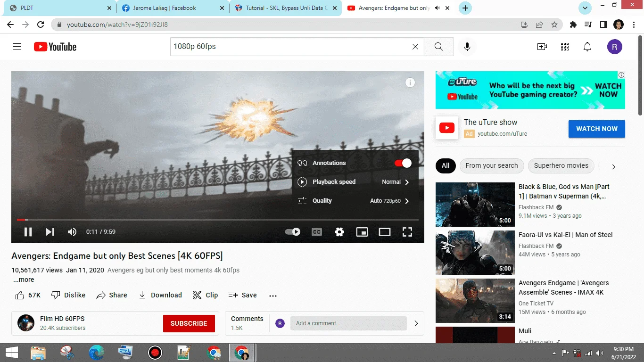The height and width of the screenshot is (362, 644).
Task: Show hidden system tray icons
Action: 554,353
